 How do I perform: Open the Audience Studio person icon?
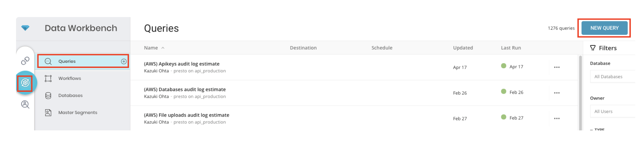(x=25, y=105)
